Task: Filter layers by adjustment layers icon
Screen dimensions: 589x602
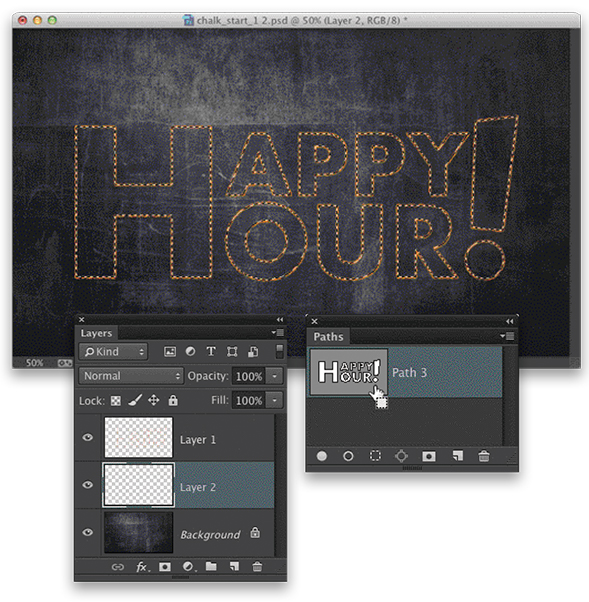Action: tap(190, 352)
